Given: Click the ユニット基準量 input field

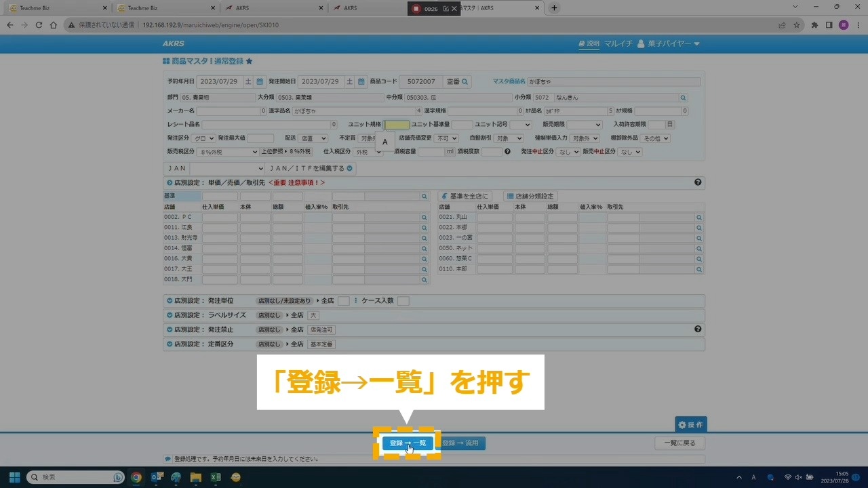Looking at the screenshot, I should [462, 125].
